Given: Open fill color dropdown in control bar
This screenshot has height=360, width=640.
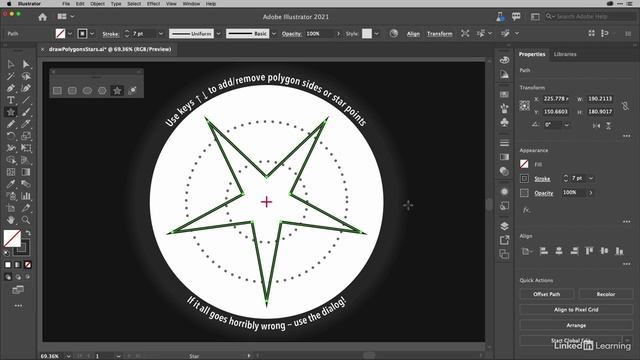Looking at the screenshot, I should 70,33.
